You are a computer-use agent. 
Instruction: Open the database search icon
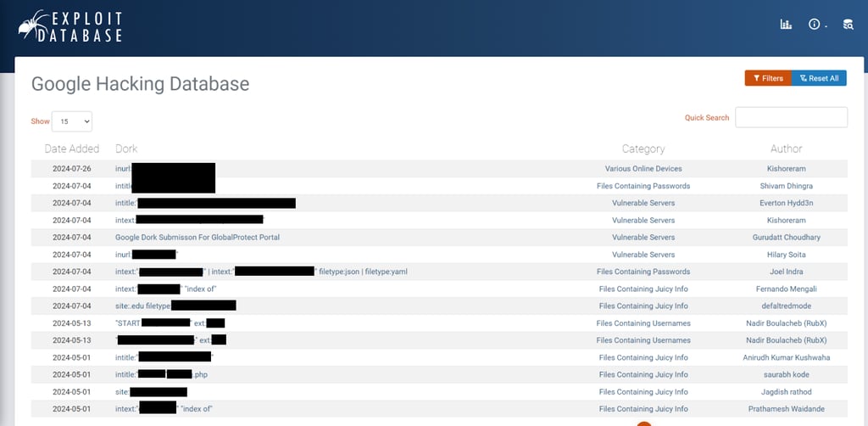[x=848, y=25]
